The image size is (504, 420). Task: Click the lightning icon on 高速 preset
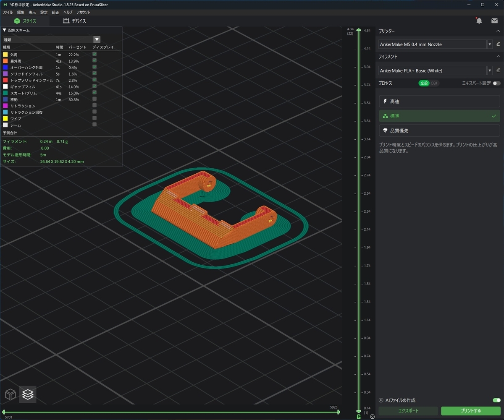coord(385,102)
